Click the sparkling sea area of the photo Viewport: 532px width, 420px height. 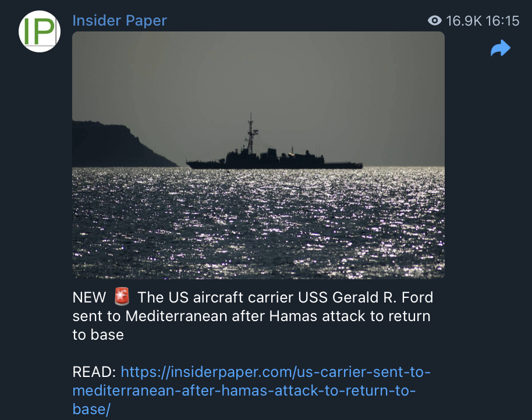tap(258, 223)
